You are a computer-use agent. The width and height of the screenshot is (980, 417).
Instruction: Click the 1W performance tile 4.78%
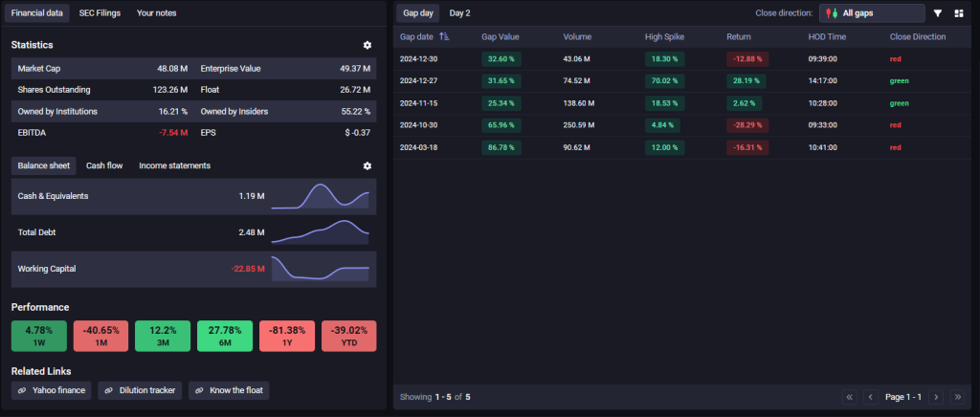pyautogui.click(x=38, y=337)
